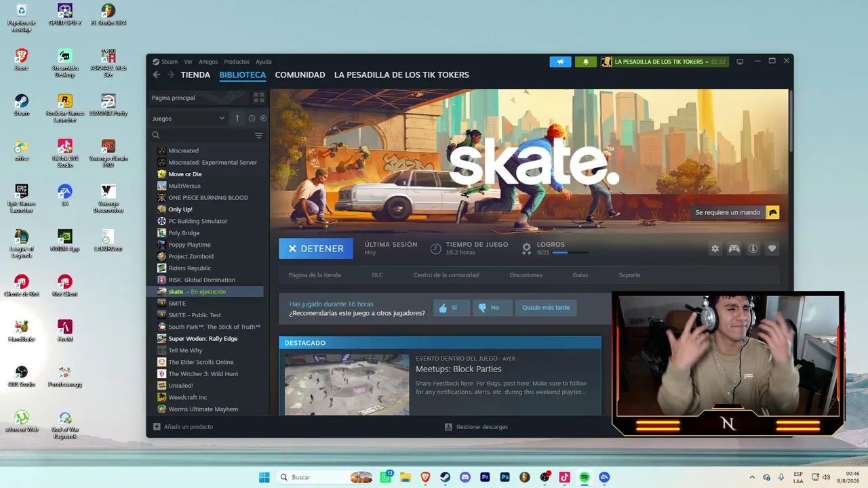This screenshot has width=868, height=488.
Task: Click the library game search field
Action: [201, 136]
